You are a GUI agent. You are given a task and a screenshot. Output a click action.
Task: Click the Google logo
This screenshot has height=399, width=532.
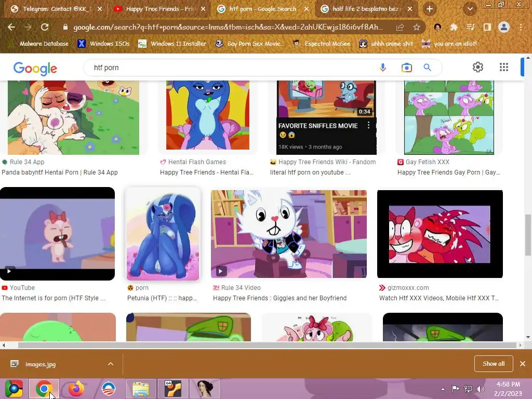point(35,69)
